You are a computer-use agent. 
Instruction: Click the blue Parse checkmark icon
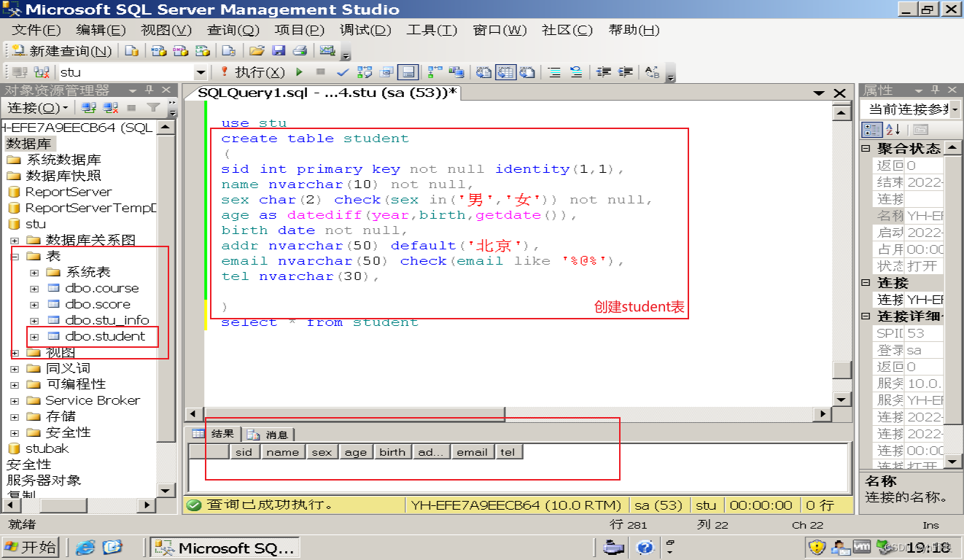tap(342, 72)
